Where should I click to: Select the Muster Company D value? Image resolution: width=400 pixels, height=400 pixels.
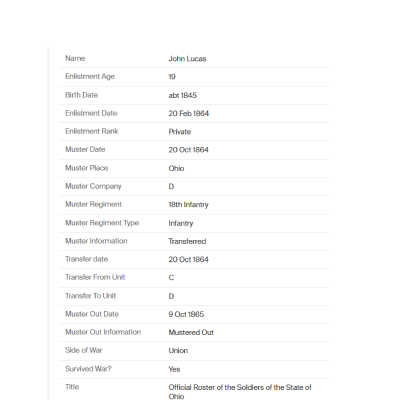point(171,186)
